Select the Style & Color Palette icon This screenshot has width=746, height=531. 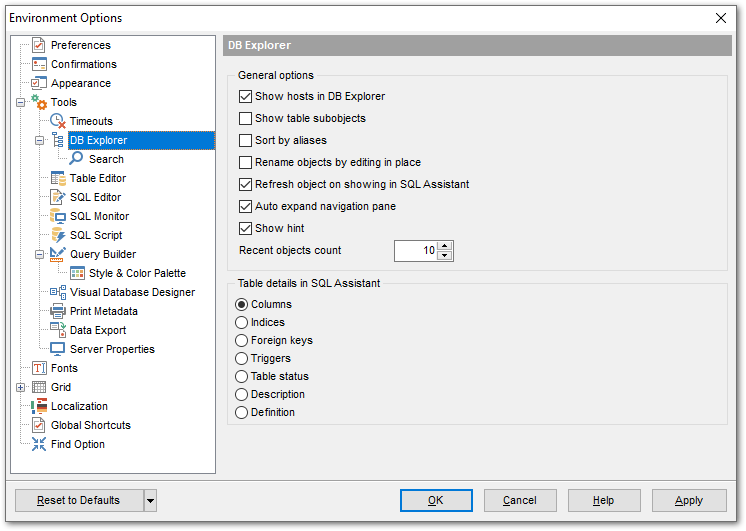(77, 273)
